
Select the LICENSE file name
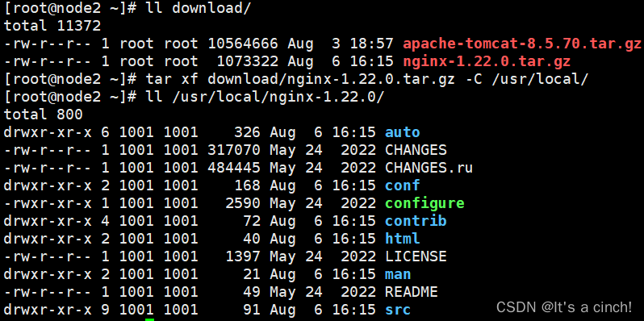click(x=416, y=256)
